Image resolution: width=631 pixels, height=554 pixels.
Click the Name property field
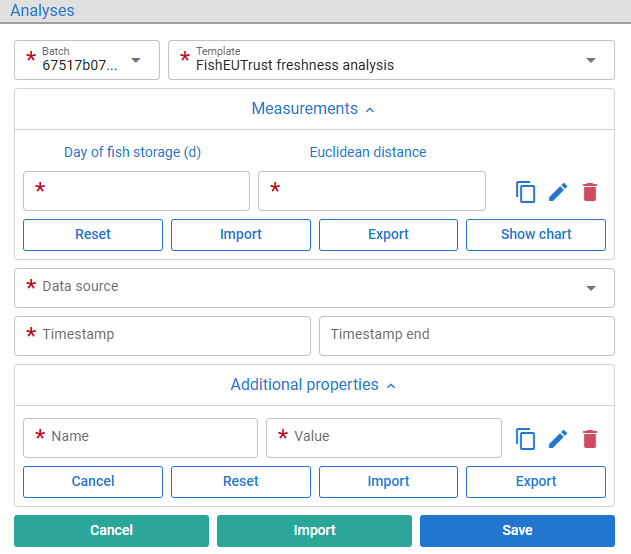pyautogui.click(x=140, y=438)
